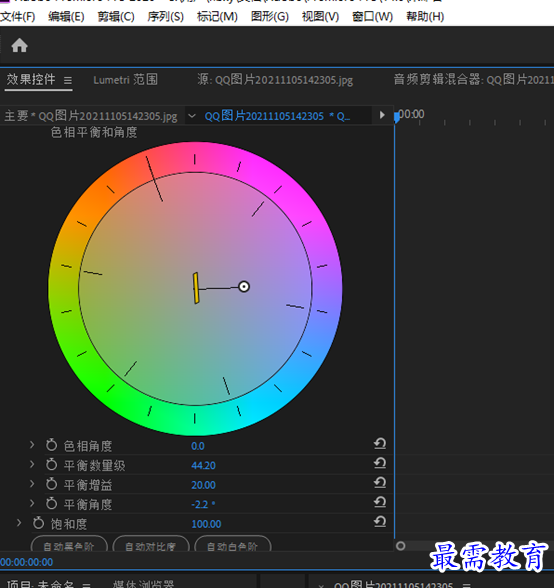The width and height of the screenshot is (554, 588).
Task: Click the blue playhead at 00:00
Action: click(x=397, y=116)
